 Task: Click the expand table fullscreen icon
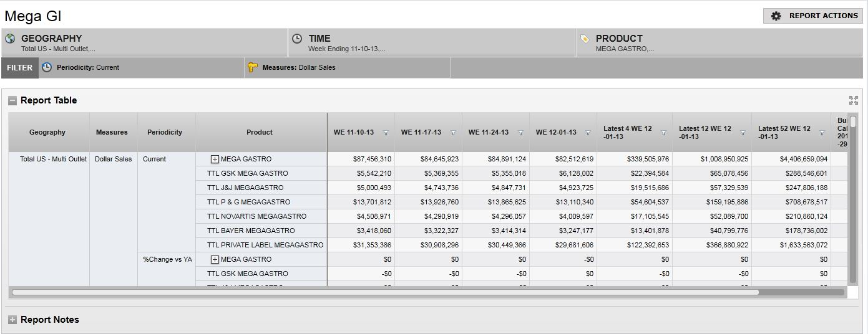(x=853, y=100)
